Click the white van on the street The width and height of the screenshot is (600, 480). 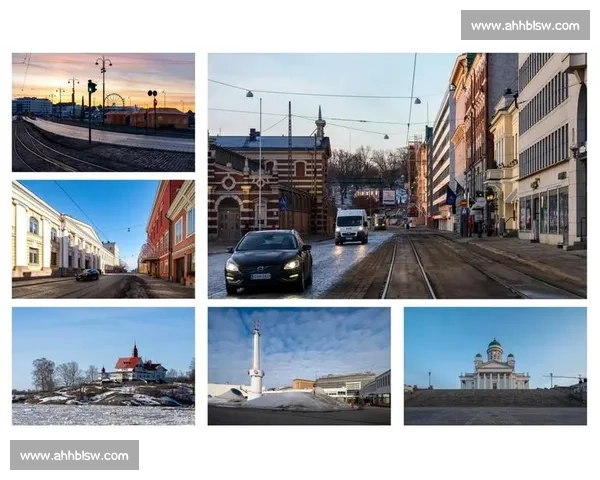(x=351, y=226)
